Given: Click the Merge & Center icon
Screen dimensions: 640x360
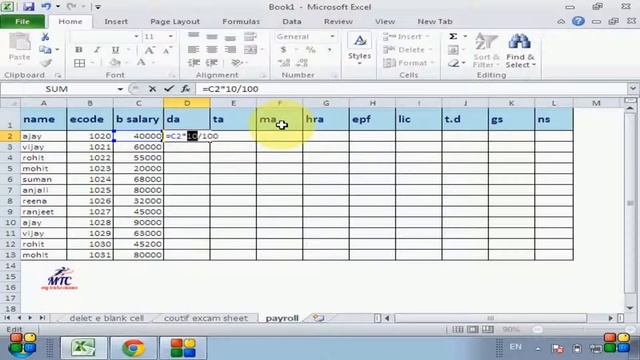Looking at the screenshot, I should pyautogui.click(x=251, y=50).
